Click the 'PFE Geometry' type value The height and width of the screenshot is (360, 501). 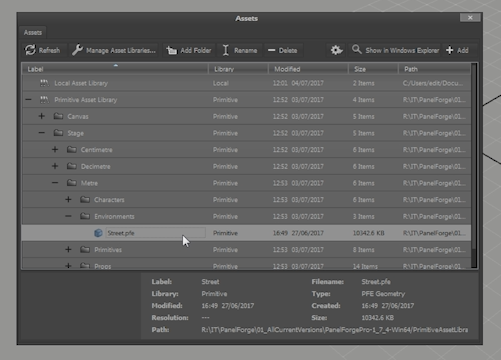point(383,294)
